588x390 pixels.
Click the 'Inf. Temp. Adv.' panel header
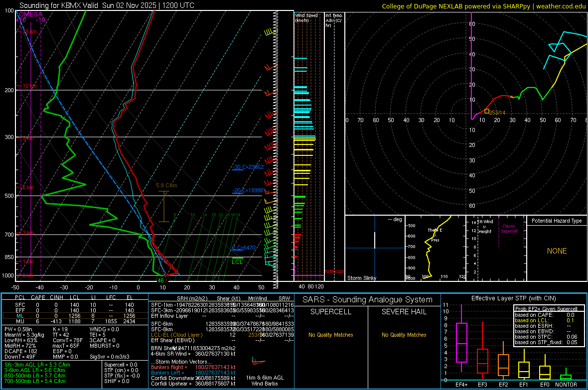[334, 20]
